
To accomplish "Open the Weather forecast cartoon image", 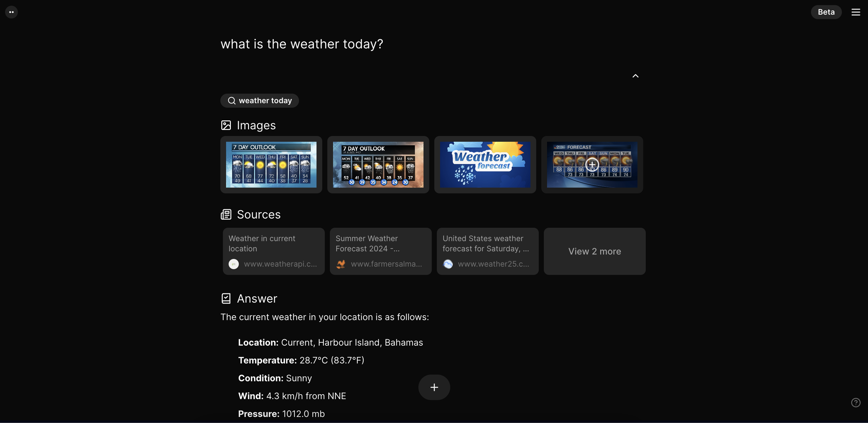I will 485,164.
